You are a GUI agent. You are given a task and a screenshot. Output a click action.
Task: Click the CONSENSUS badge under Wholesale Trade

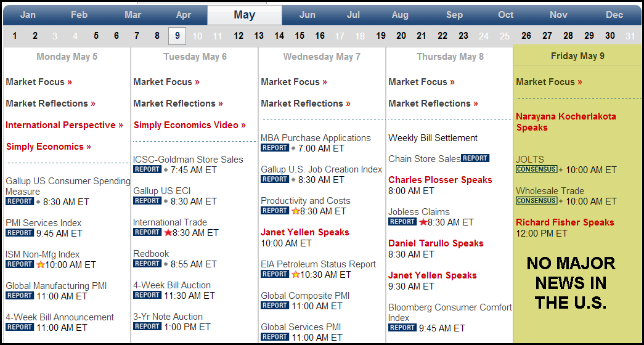[x=537, y=201]
